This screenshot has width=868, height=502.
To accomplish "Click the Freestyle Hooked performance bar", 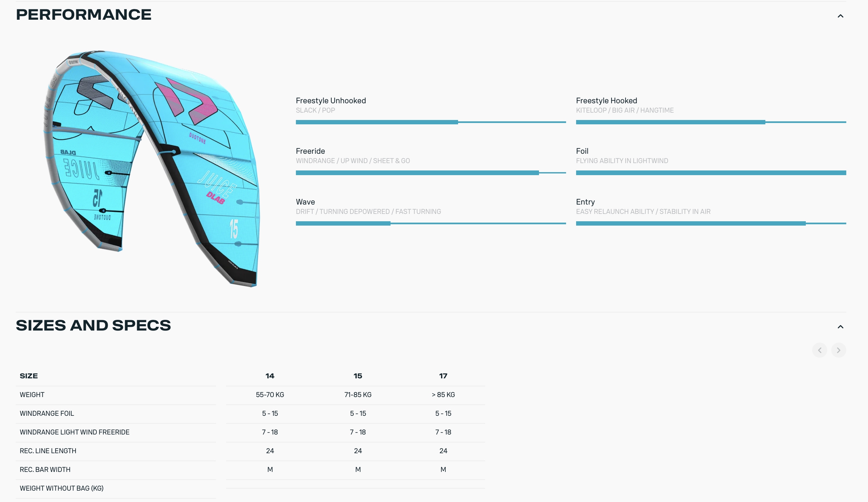I will (711, 122).
